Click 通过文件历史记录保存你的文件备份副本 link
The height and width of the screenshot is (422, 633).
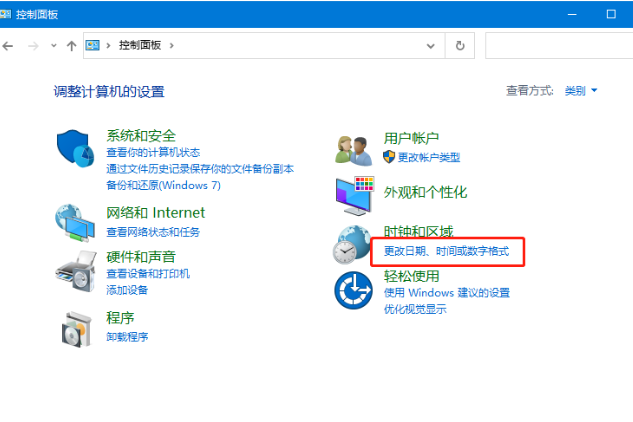200,169
